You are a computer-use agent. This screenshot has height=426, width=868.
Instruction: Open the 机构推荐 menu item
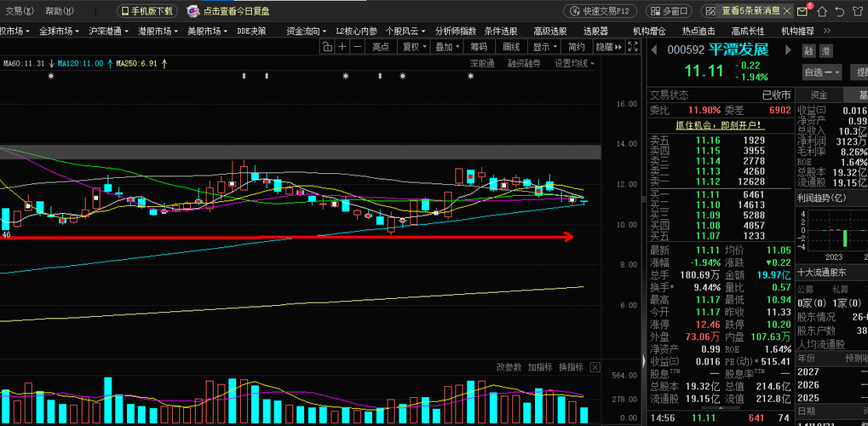[x=797, y=31]
